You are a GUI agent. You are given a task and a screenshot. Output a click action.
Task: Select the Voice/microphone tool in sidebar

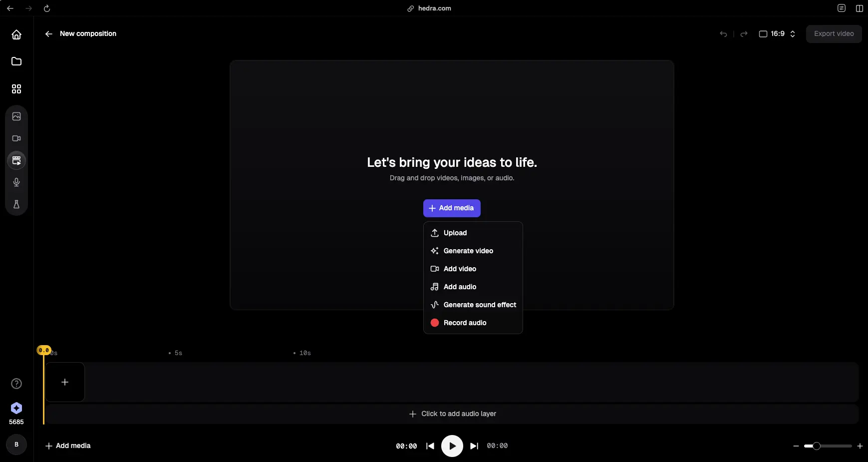(16, 182)
